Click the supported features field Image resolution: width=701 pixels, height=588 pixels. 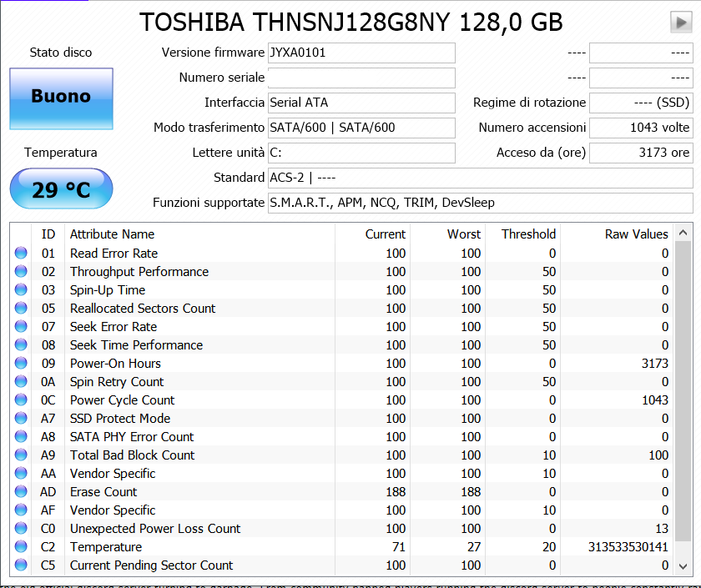[x=480, y=203]
